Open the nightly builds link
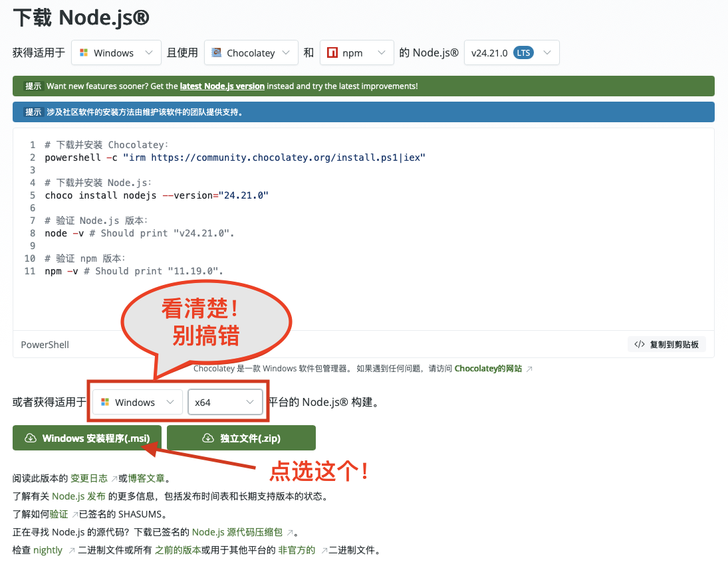The image size is (728, 566). click(48, 550)
